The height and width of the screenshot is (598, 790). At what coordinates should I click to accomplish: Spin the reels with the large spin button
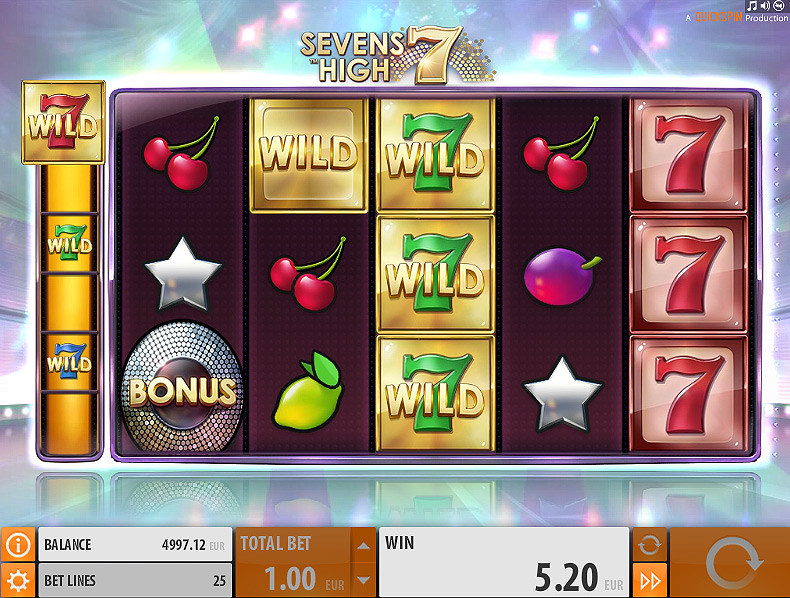(730, 563)
